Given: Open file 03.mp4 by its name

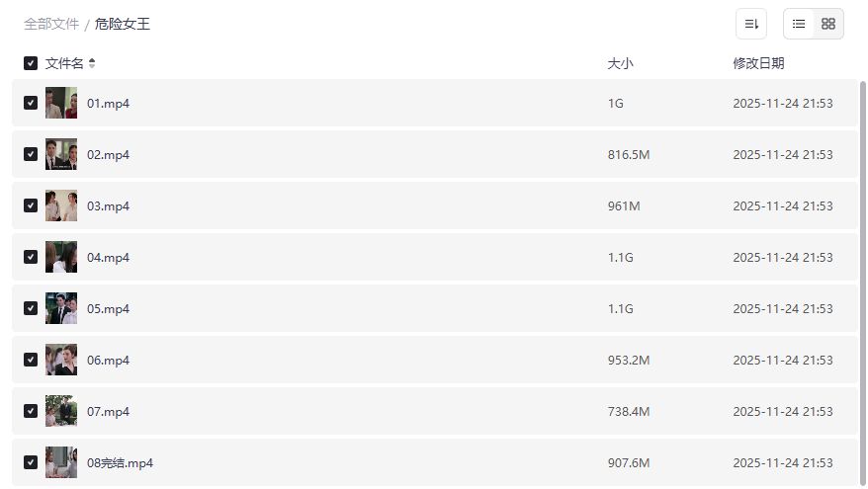Looking at the screenshot, I should pyautogui.click(x=108, y=205).
